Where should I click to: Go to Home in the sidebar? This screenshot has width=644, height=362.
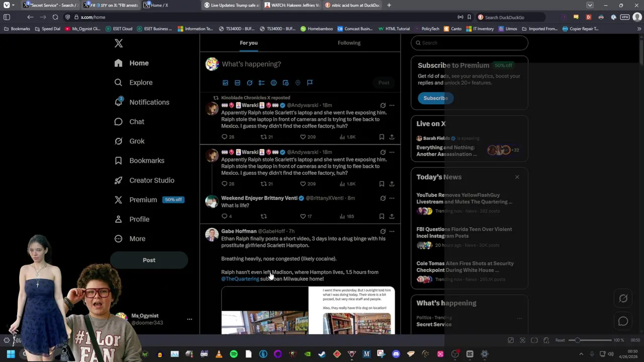click(131, 63)
